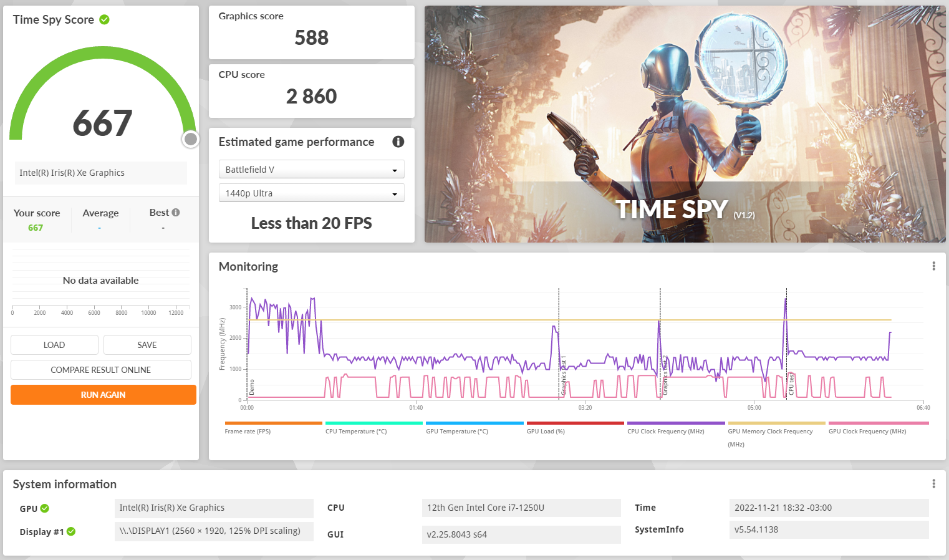Click the System information heading

tap(64, 484)
